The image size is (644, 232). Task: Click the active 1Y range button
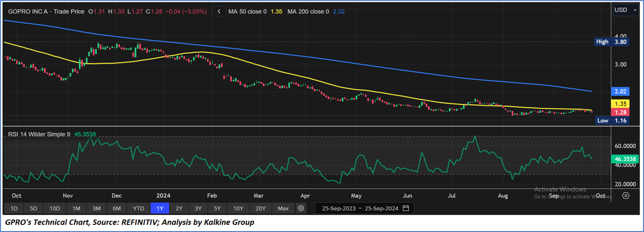[x=159, y=208]
